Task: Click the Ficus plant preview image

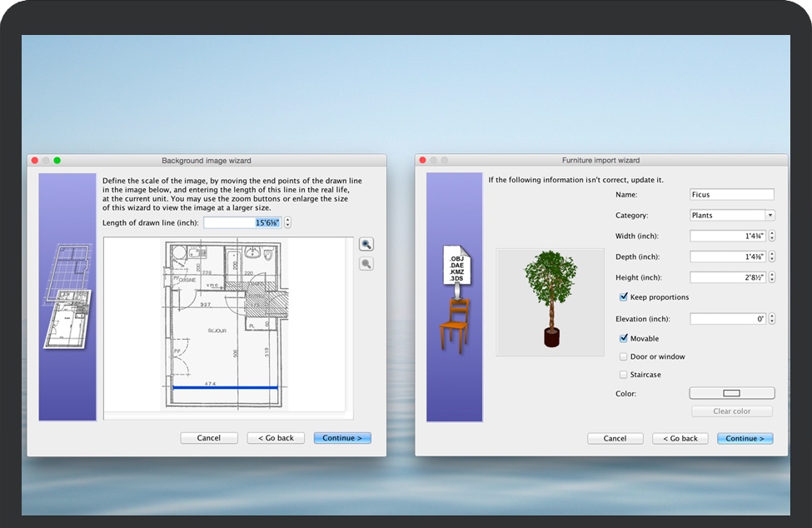Action: coord(549,301)
